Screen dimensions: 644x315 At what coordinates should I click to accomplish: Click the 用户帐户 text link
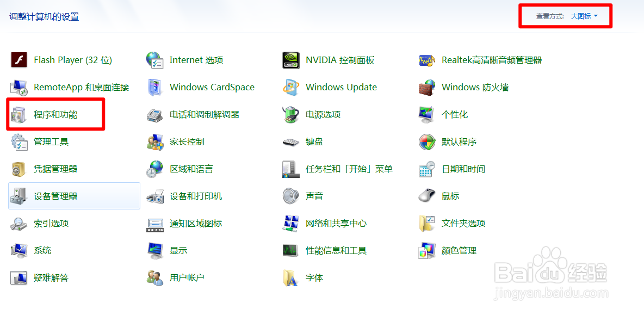coord(187,277)
